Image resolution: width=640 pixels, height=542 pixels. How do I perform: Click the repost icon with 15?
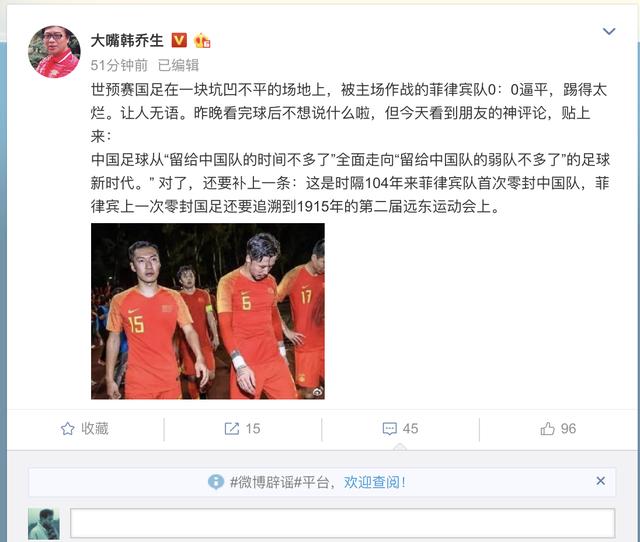[x=231, y=429]
